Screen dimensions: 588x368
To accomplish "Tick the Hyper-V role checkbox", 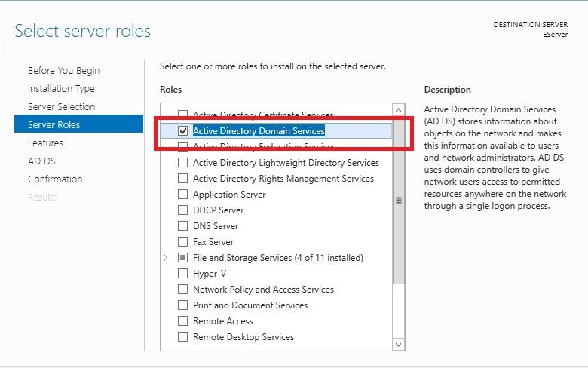I will (182, 274).
